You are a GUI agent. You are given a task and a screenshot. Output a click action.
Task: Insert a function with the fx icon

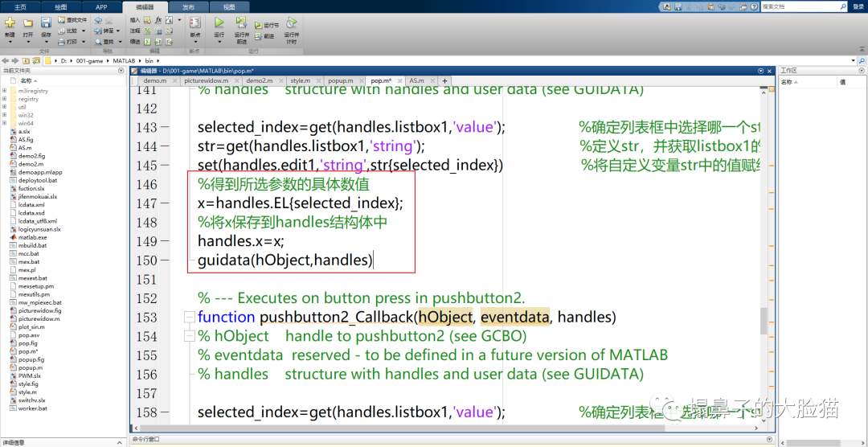pos(158,20)
